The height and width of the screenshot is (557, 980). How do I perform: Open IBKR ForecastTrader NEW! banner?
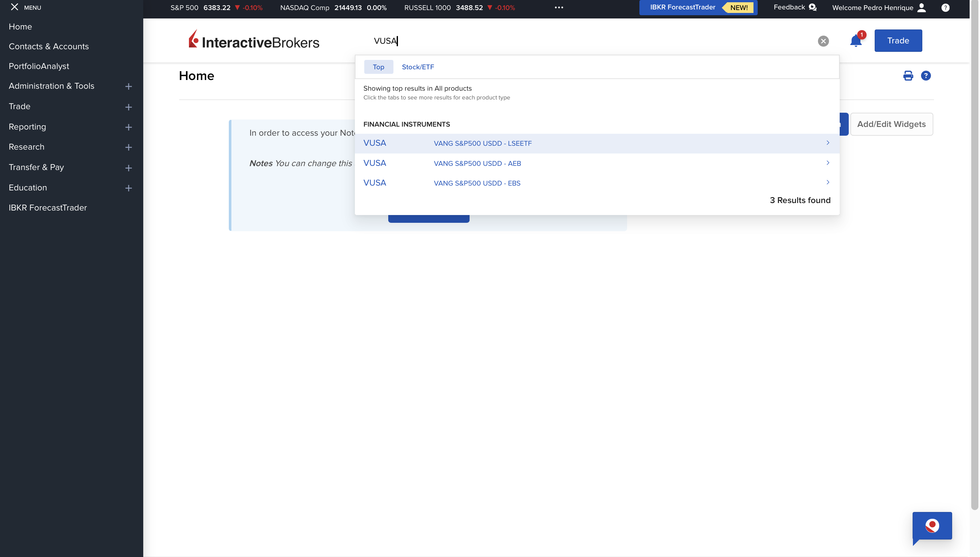(698, 8)
